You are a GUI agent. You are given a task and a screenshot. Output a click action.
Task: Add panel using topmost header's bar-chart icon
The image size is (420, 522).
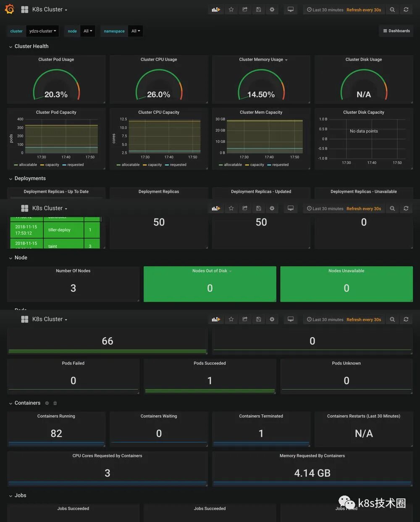click(216, 10)
